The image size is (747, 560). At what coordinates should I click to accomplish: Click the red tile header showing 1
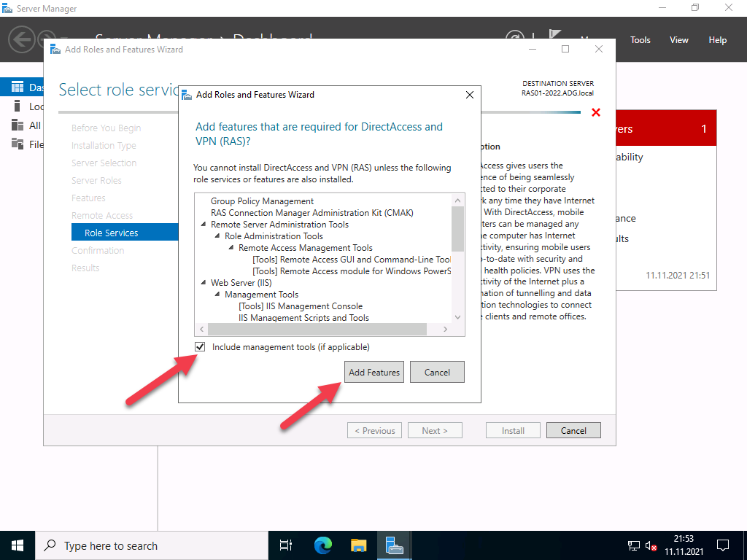coord(667,128)
